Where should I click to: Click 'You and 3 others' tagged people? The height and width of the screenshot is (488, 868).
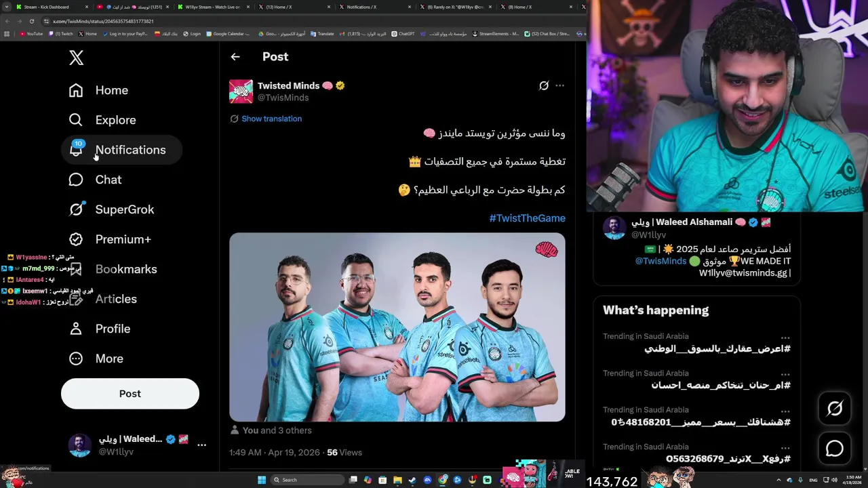(x=277, y=430)
